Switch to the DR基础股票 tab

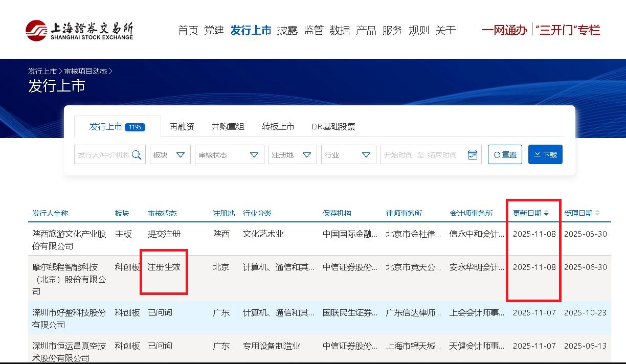tap(333, 127)
